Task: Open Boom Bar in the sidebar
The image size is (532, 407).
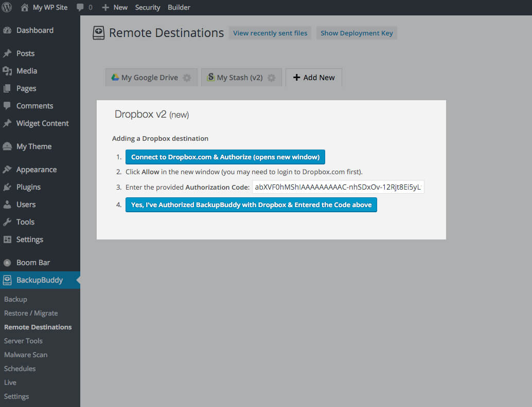Action: point(33,263)
